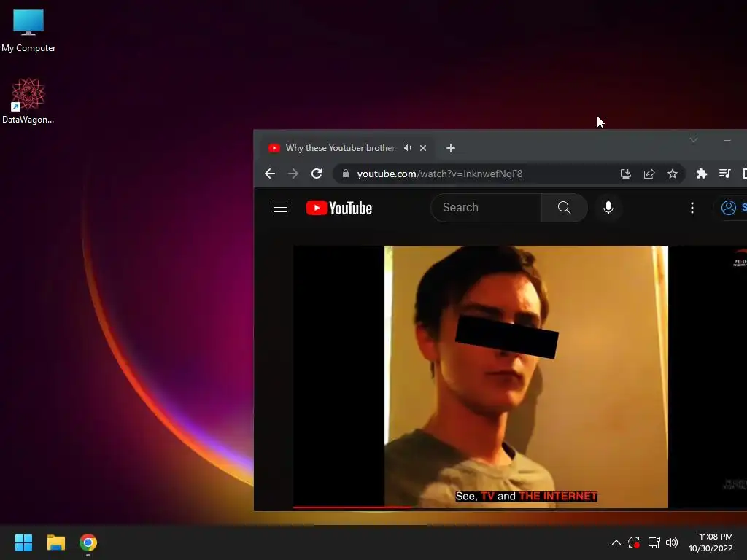Bookmark this tab with the star
The width and height of the screenshot is (747, 560).
coord(672,174)
